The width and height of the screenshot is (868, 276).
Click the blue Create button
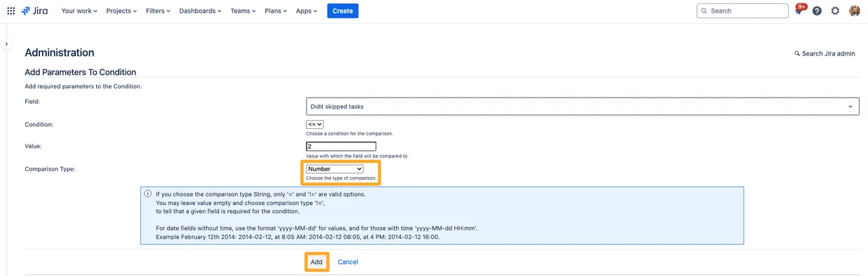coord(342,11)
